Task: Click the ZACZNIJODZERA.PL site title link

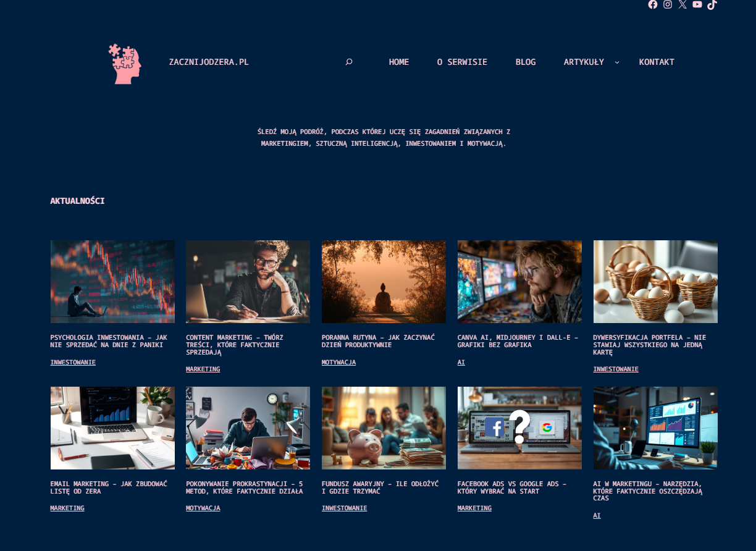Action: click(209, 62)
